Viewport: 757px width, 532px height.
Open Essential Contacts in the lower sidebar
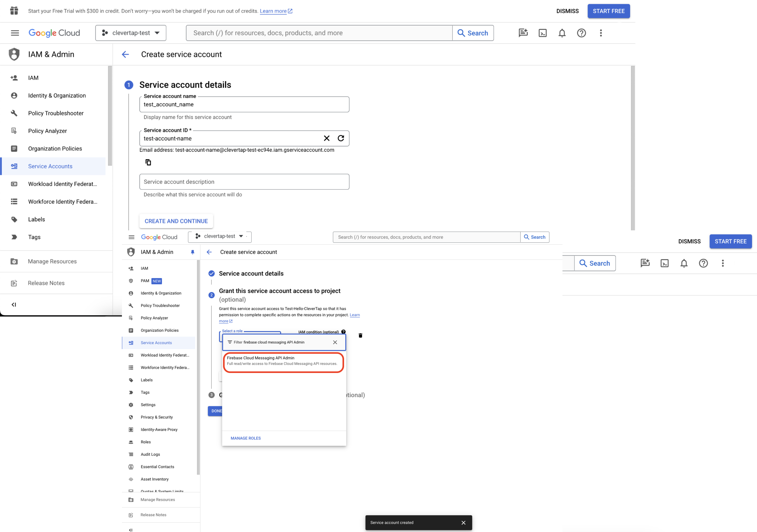coord(159,467)
